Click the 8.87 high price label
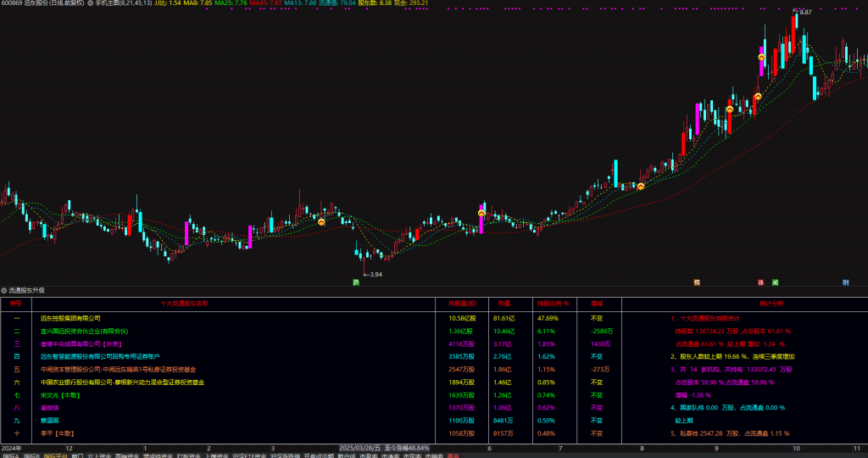The image size is (868, 458). click(804, 12)
